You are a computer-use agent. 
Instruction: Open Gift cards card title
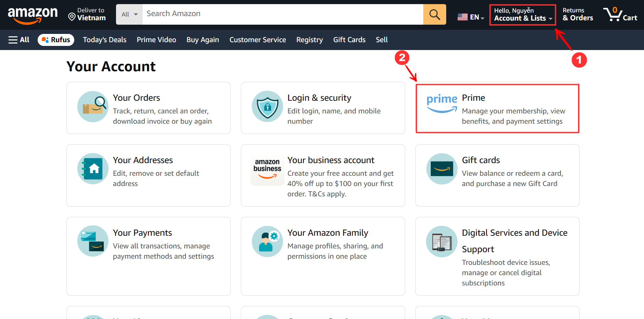click(x=481, y=160)
